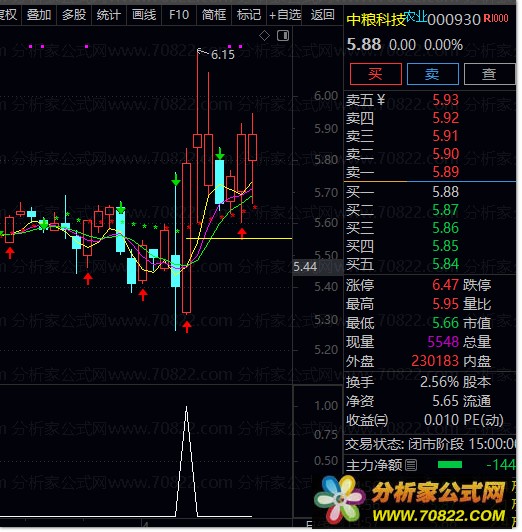Open the 主力净额 details list icon
522x532 pixels.
click(x=411, y=465)
